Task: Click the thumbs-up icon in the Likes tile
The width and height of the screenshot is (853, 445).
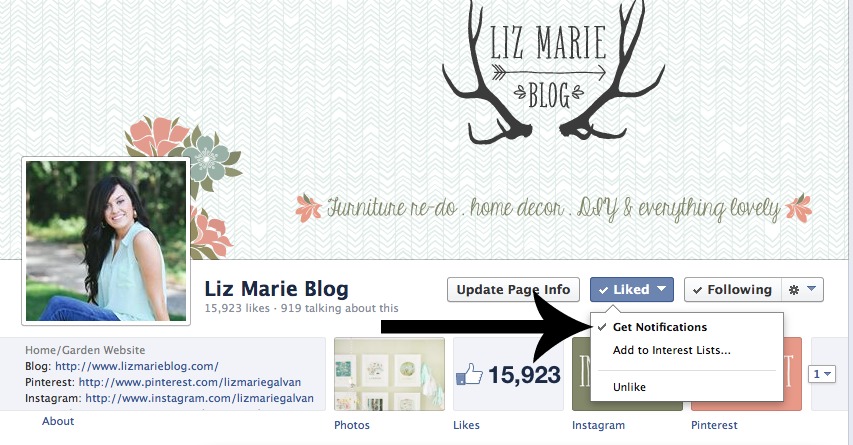Action: (469, 374)
